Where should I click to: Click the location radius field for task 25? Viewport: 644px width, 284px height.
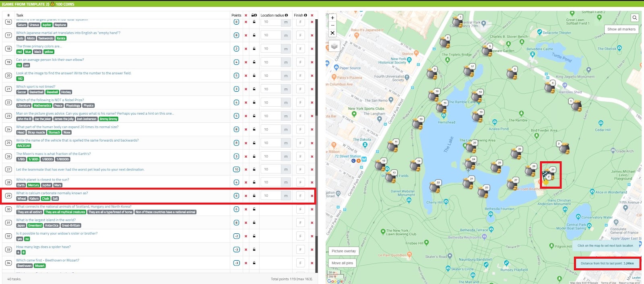tap(271, 143)
